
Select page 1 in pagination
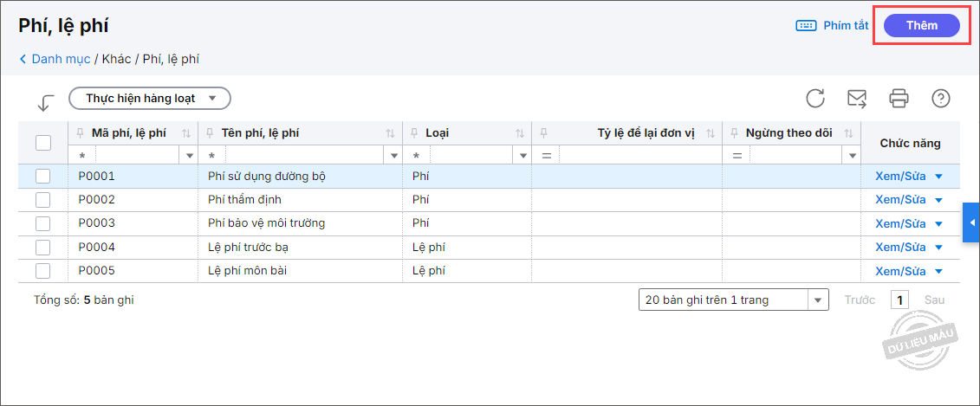tap(900, 300)
